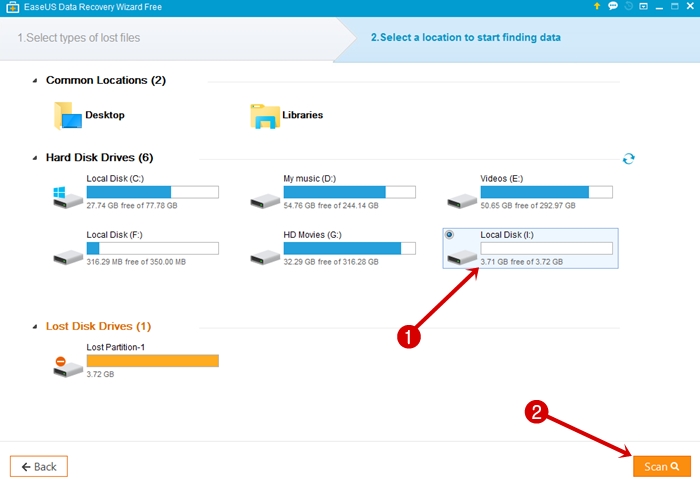Go to step 1 Select types of lost files
The height and width of the screenshot is (483, 700).
[79, 38]
